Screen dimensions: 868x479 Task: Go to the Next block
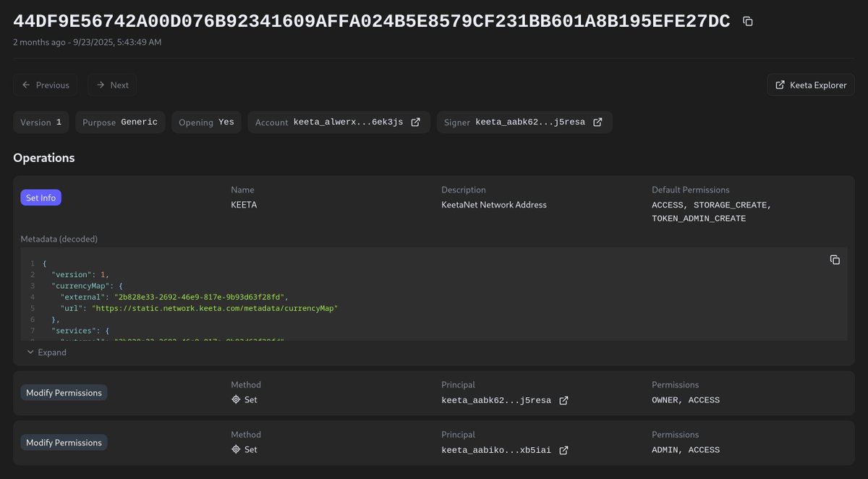point(112,85)
